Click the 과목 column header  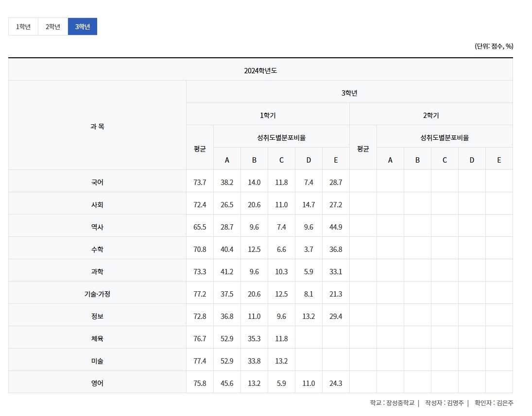click(x=97, y=126)
